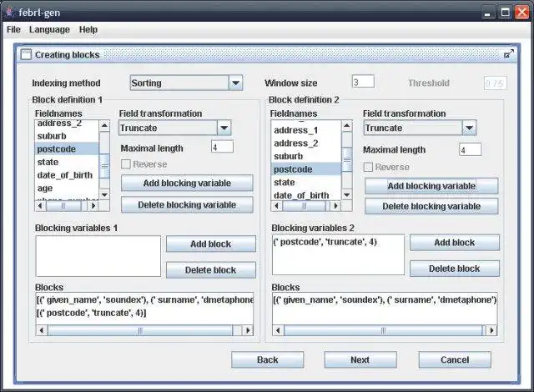534x392 pixels.
Task: Click left arrow of Blocks 1 horizontal scrollbar
Action: point(42,330)
